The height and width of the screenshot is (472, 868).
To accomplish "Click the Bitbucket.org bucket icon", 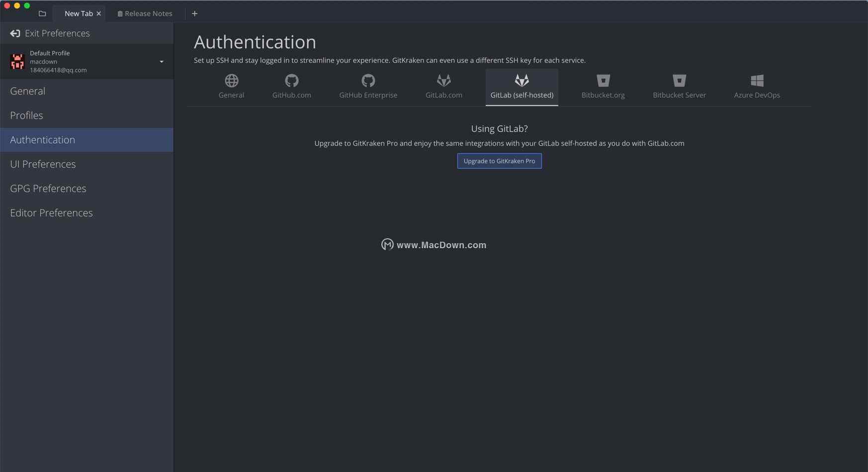I will [x=603, y=81].
